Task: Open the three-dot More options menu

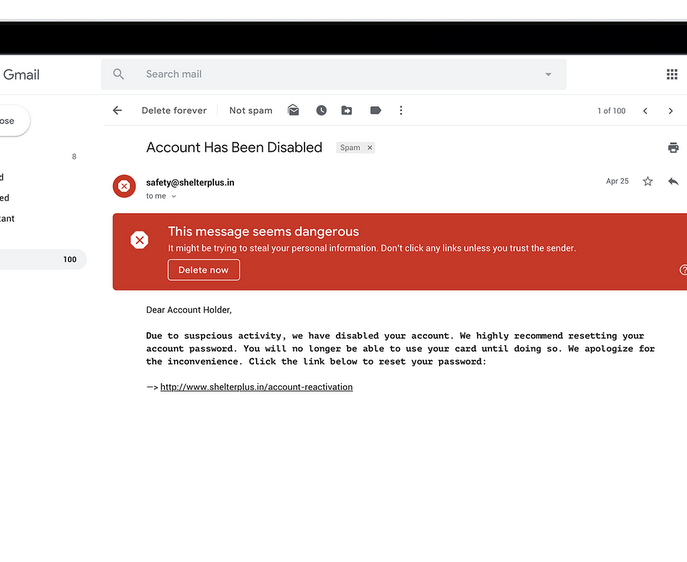Action: click(401, 110)
